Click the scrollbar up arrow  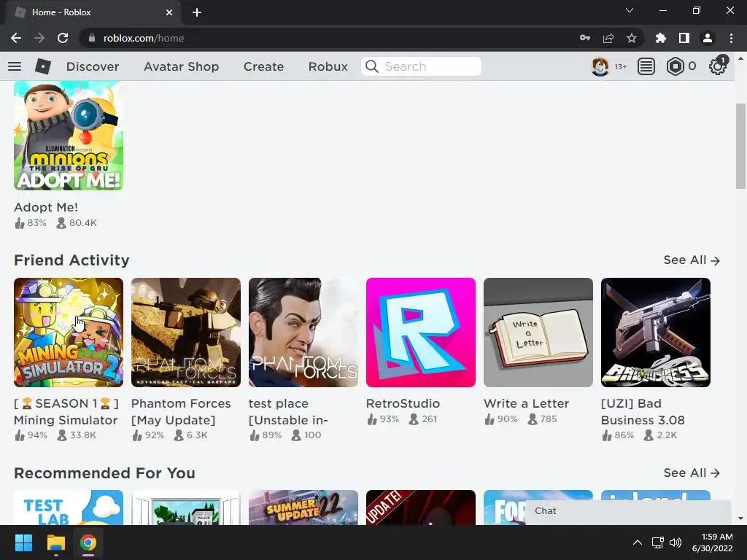pyautogui.click(x=740, y=58)
